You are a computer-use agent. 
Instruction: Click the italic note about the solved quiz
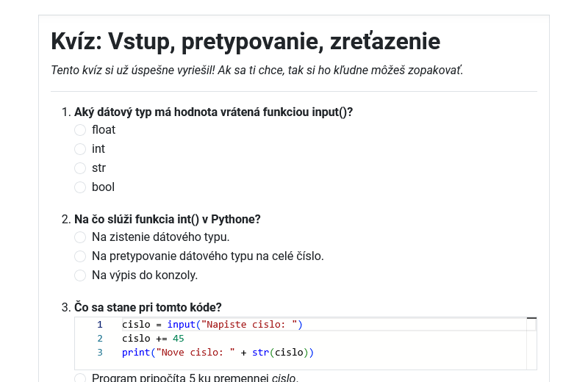coord(257,71)
